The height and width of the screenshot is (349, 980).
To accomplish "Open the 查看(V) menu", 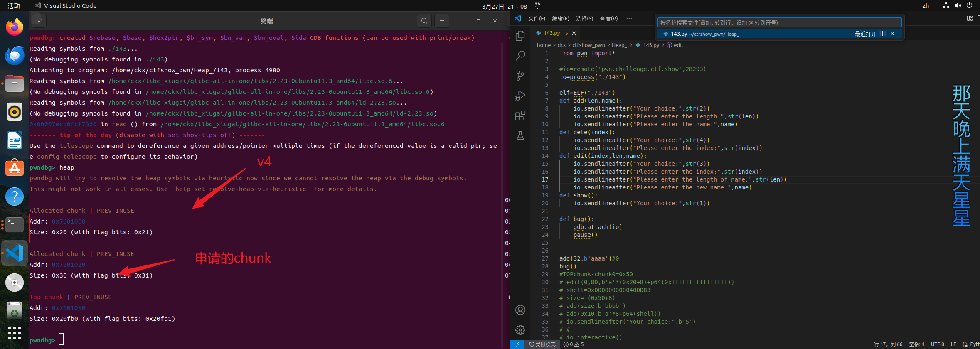I will (x=609, y=18).
